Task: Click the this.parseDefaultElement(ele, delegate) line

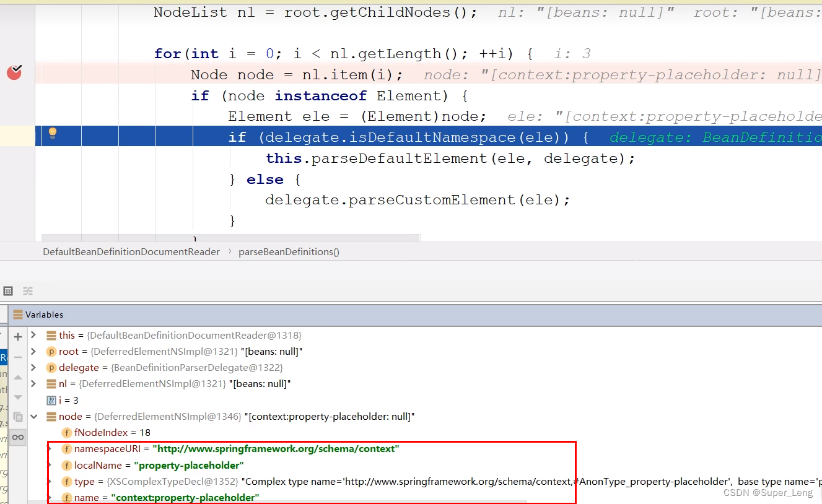Action: (x=450, y=159)
